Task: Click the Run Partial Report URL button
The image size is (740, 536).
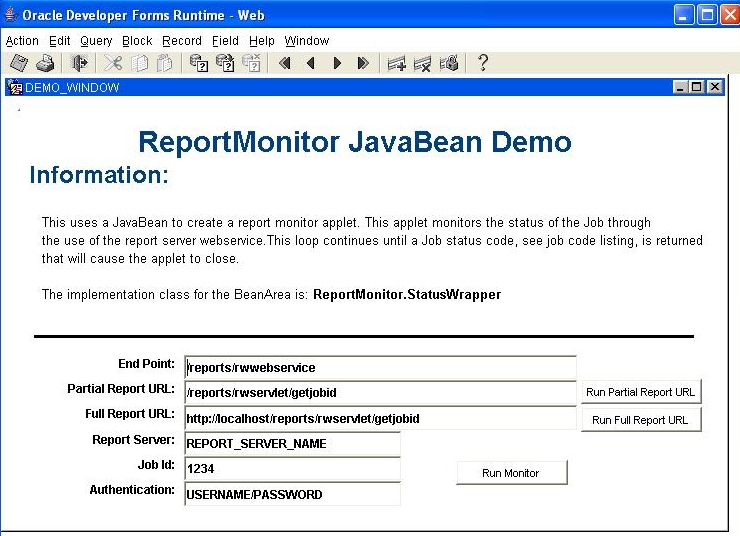Action: [x=641, y=392]
